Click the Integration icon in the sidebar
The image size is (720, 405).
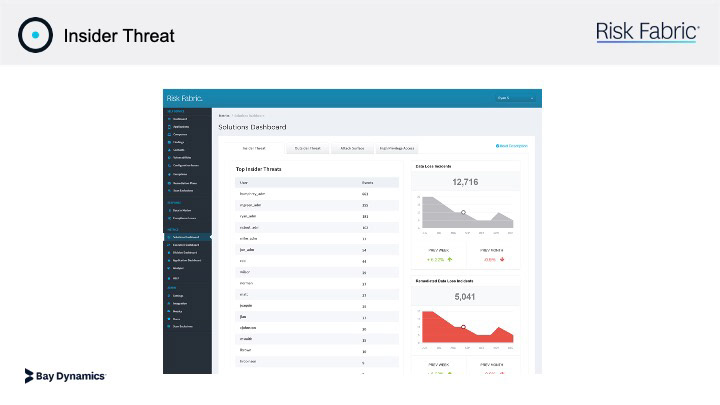[x=169, y=304]
